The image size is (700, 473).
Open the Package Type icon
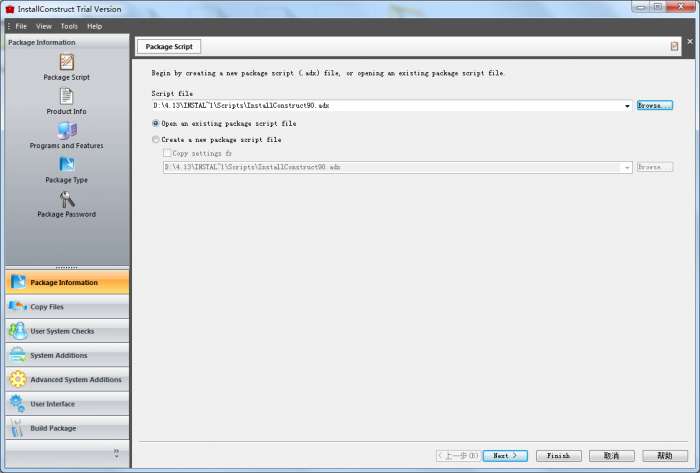pyautogui.click(x=67, y=165)
